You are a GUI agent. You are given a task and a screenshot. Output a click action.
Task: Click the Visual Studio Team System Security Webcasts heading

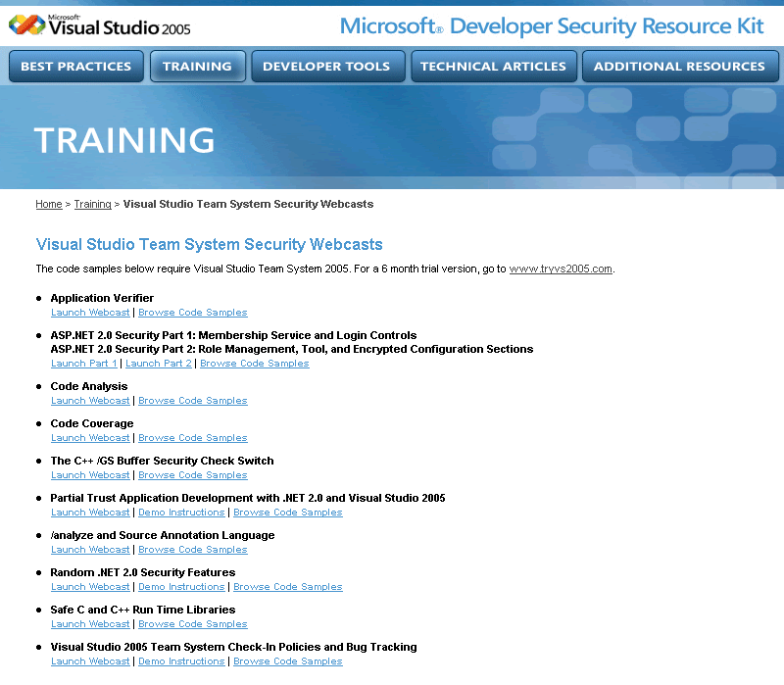pos(209,244)
